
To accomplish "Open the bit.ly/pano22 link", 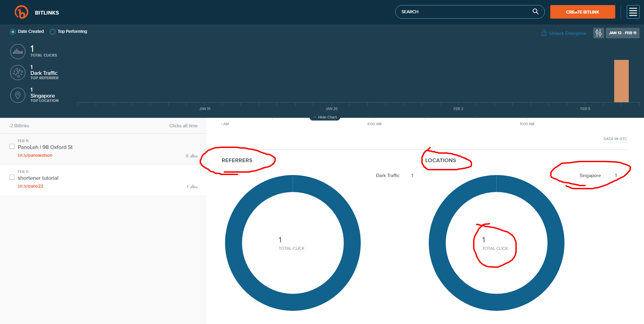I will 30,186.
